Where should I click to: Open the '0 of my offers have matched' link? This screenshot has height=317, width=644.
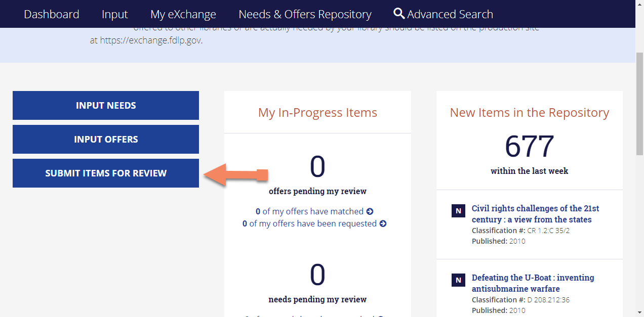pyautogui.click(x=314, y=211)
